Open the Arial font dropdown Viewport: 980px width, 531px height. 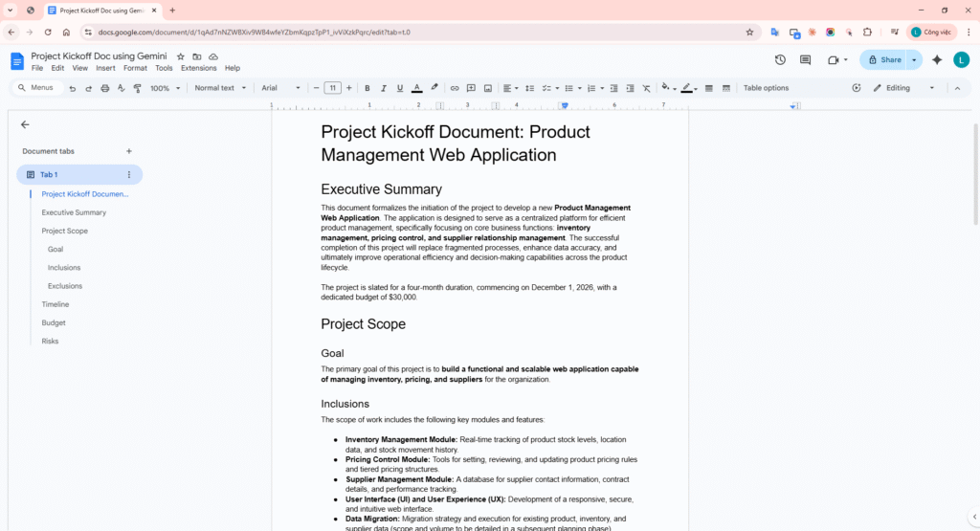[x=280, y=88]
